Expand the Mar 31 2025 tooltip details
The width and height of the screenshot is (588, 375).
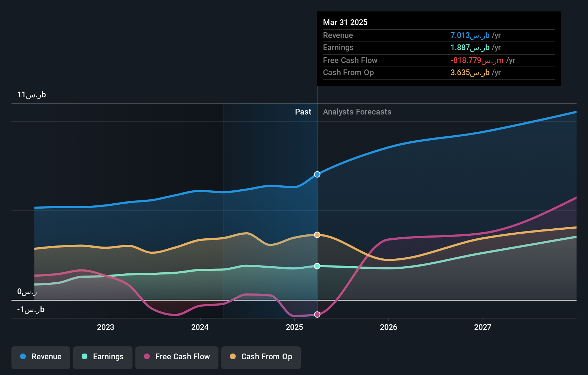(345, 22)
